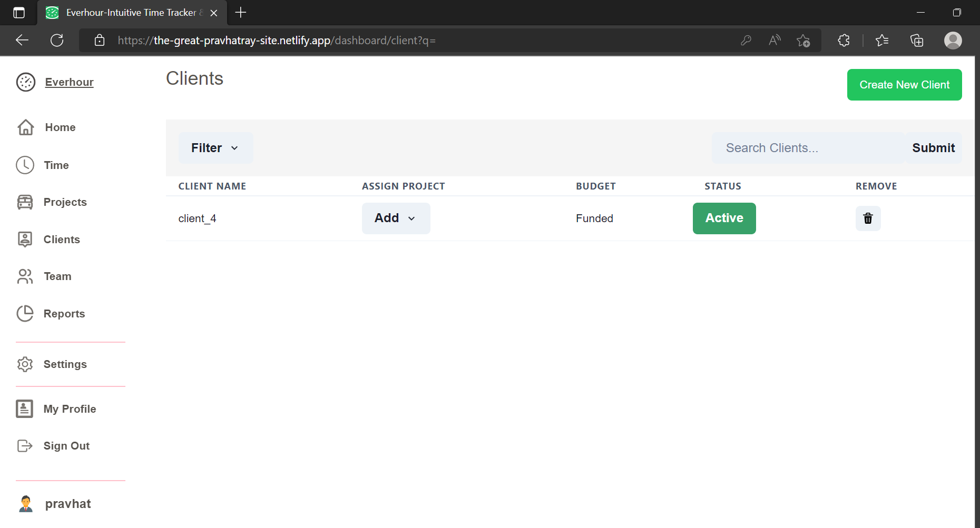The height and width of the screenshot is (528, 980).
Task: Select the Everhour-Intuitive Time Tracker tab
Action: click(132, 13)
